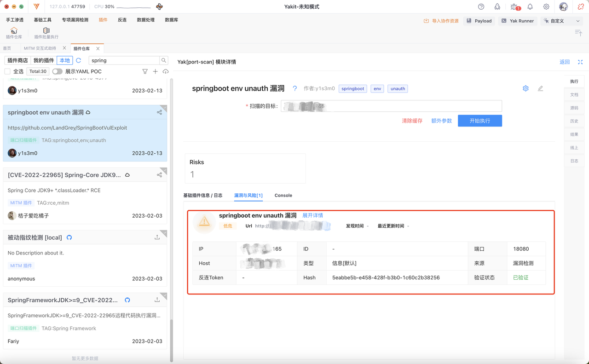Click the Yakit logo icon
Viewport: 589px width, 364px height.
(37, 7)
